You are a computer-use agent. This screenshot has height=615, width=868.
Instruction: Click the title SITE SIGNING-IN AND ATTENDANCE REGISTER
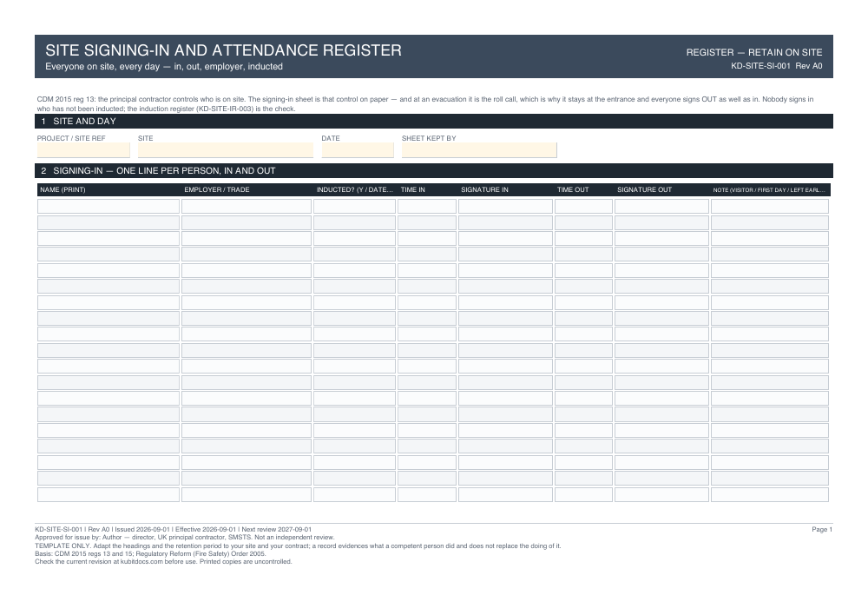[x=224, y=50]
